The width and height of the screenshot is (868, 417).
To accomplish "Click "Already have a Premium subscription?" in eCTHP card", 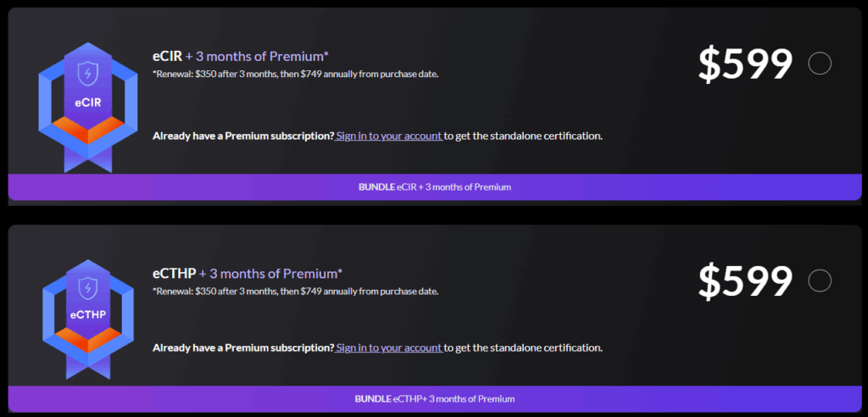I will coord(243,347).
